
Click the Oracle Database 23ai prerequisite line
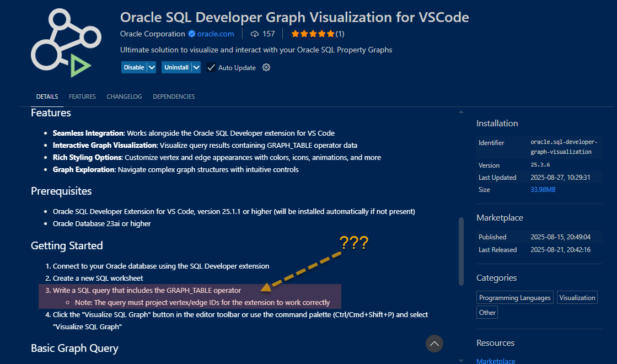(102, 223)
